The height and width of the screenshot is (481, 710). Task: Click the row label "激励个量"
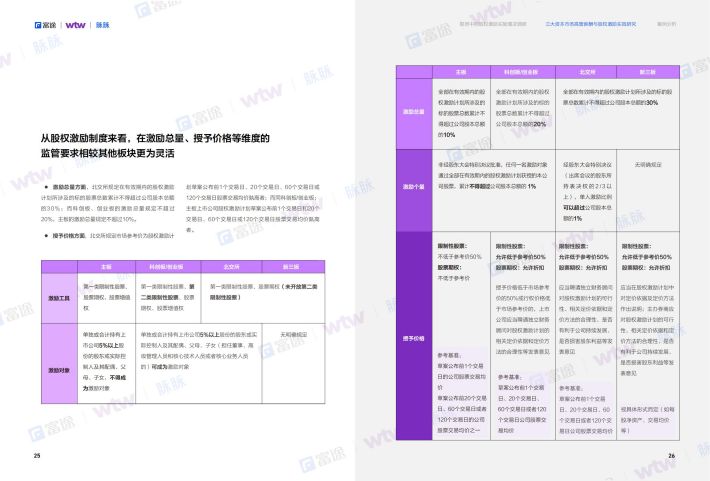(414, 187)
